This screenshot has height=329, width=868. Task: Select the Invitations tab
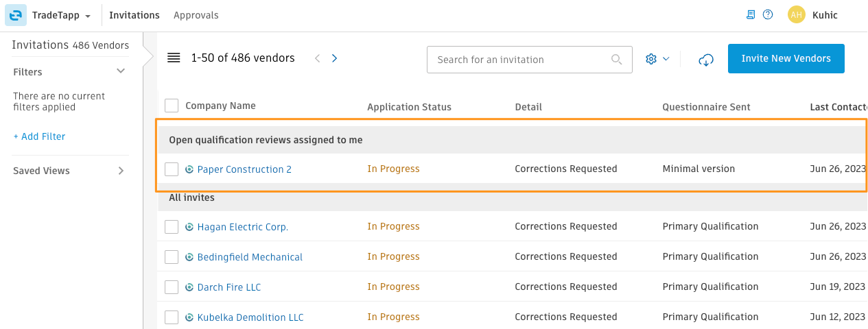tap(134, 15)
